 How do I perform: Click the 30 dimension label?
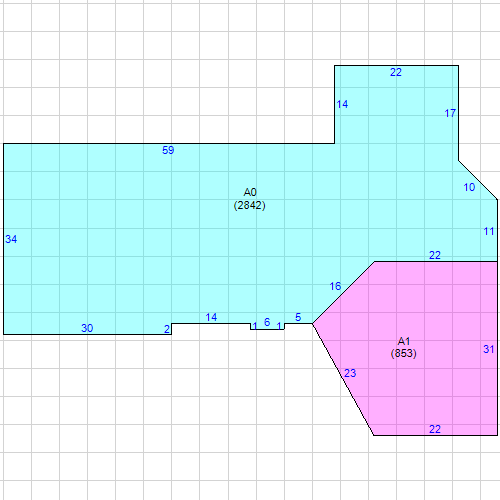click(87, 328)
